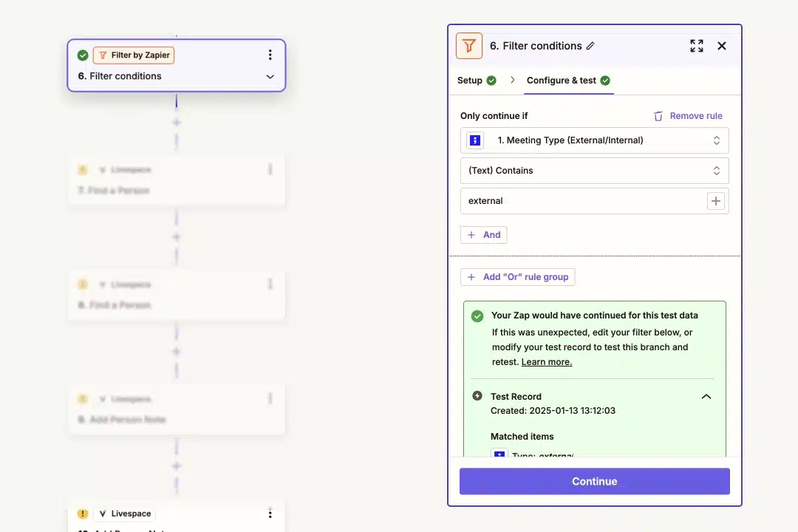Add an And condition
Image resolution: width=798 pixels, height=532 pixels.
pos(483,235)
